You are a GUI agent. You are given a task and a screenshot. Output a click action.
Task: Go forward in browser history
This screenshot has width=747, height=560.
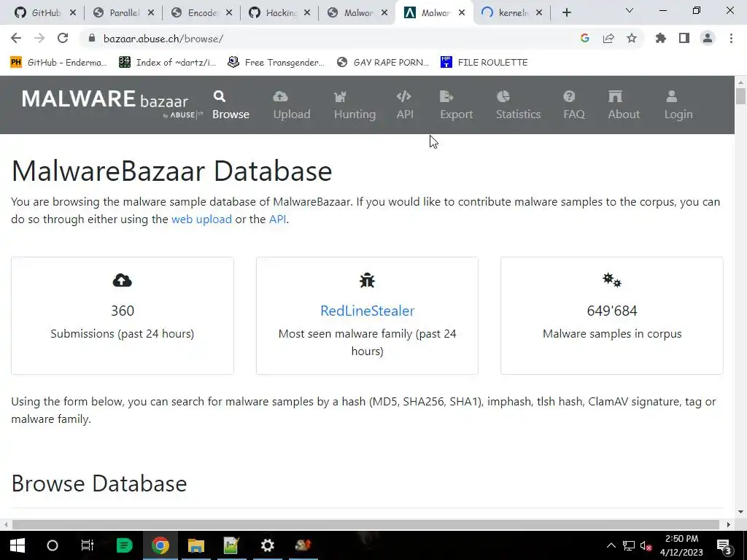point(39,38)
